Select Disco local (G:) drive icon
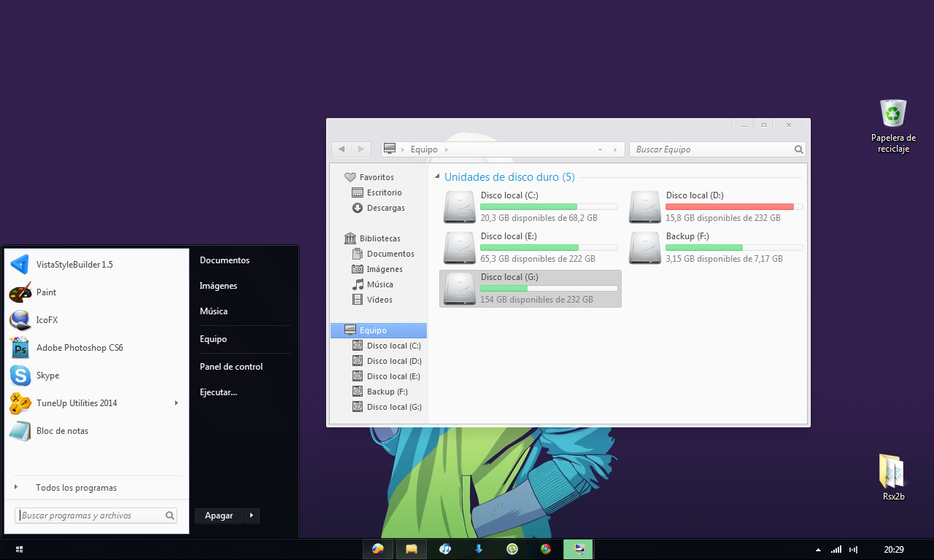934x560 pixels. pyautogui.click(x=459, y=289)
